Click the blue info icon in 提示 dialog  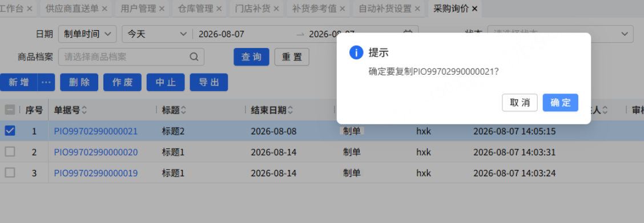[x=356, y=52]
